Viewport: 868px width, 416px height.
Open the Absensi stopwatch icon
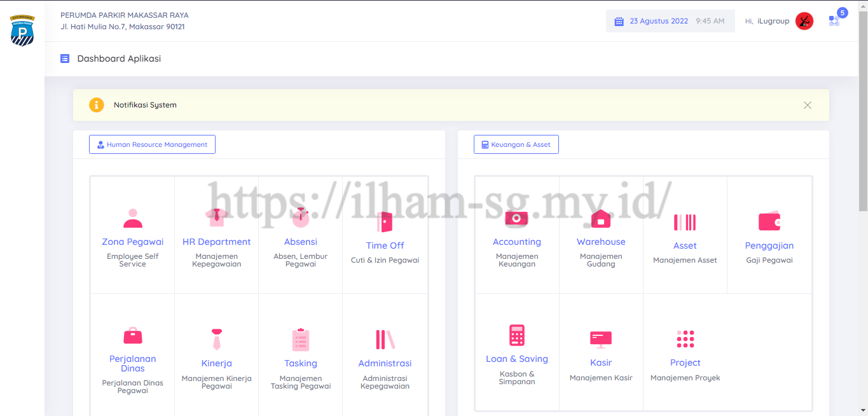pyautogui.click(x=300, y=218)
